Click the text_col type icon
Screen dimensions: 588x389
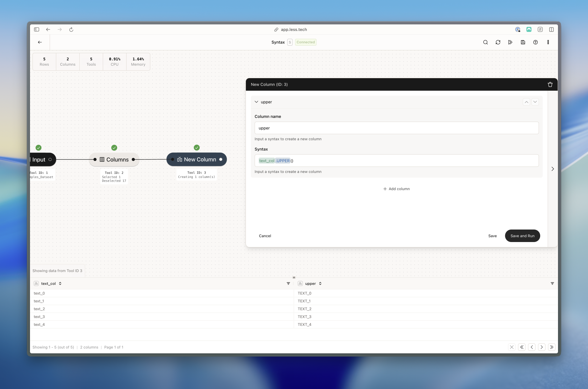(36, 284)
